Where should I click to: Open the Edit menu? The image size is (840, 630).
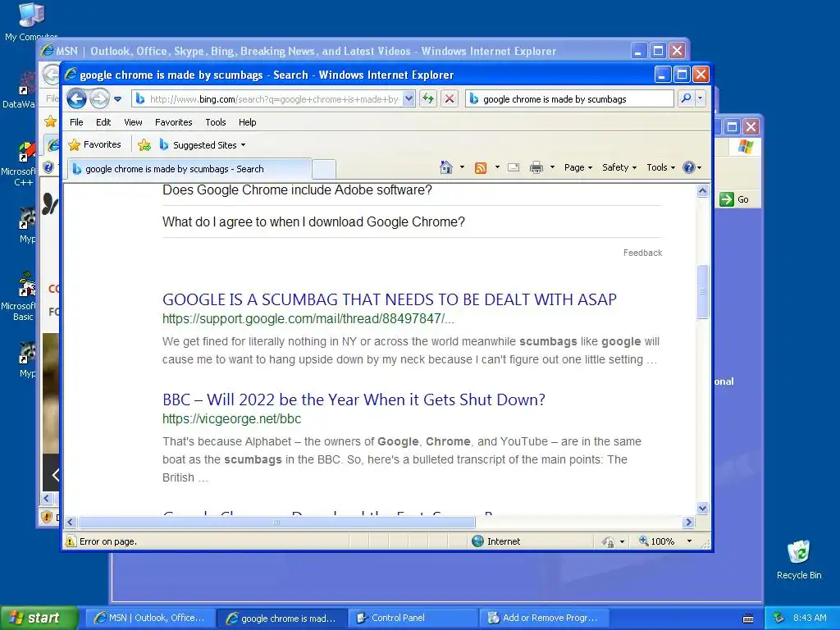point(103,122)
